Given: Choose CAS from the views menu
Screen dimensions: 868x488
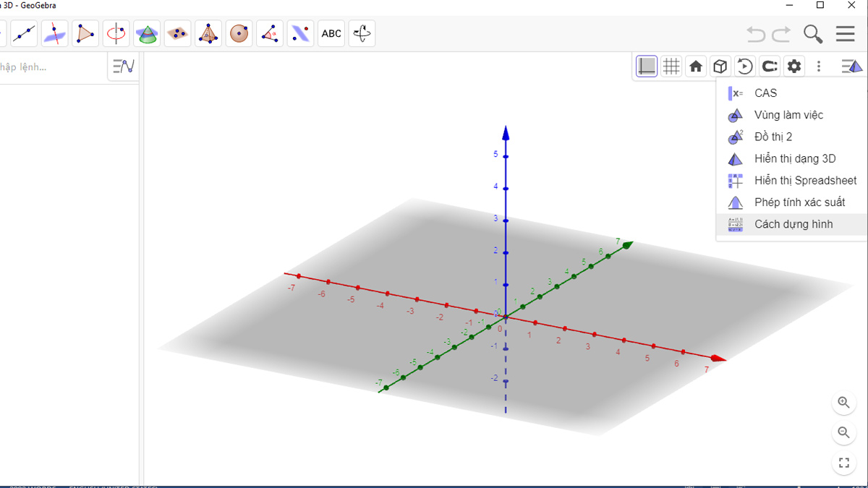Looking at the screenshot, I should pyautogui.click(x=792, y=93).
